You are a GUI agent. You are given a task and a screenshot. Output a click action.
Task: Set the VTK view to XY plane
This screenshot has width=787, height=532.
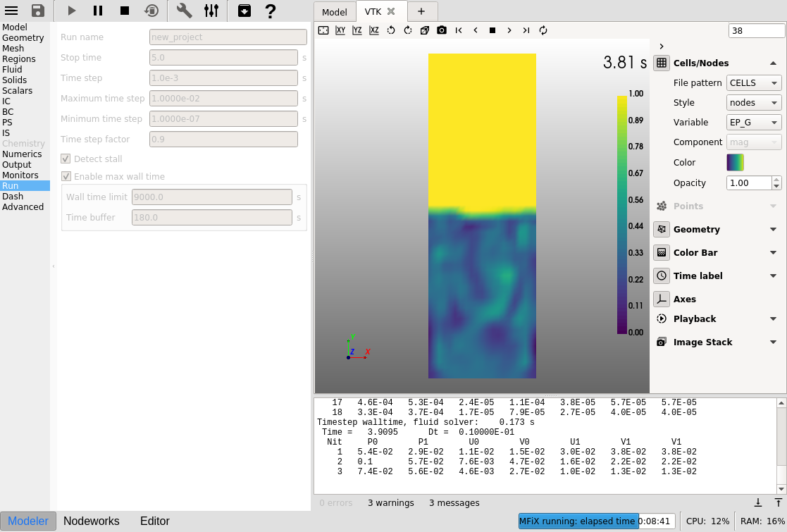coord(340,30)
